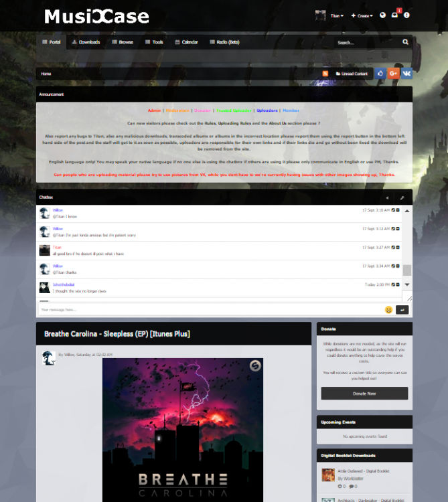Click the RSS feed icon
This screenshot has width=448, height=502.
tap(325, 74)
